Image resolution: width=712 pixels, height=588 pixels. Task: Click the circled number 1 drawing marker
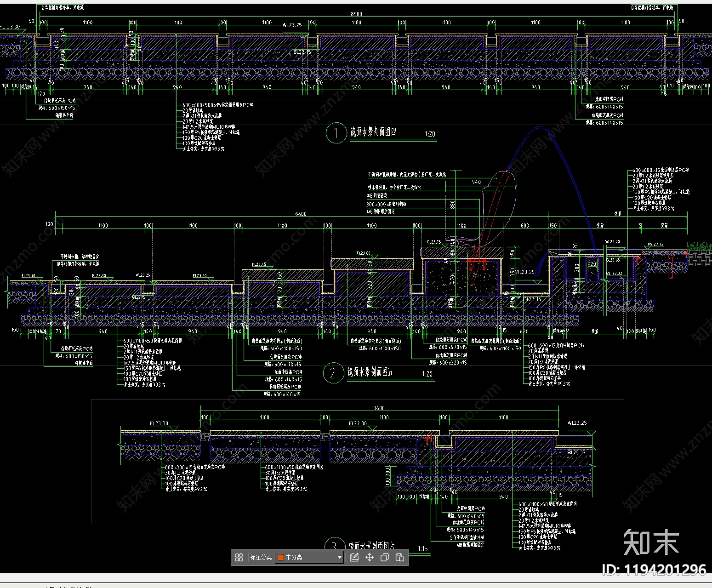coord(336,133)
